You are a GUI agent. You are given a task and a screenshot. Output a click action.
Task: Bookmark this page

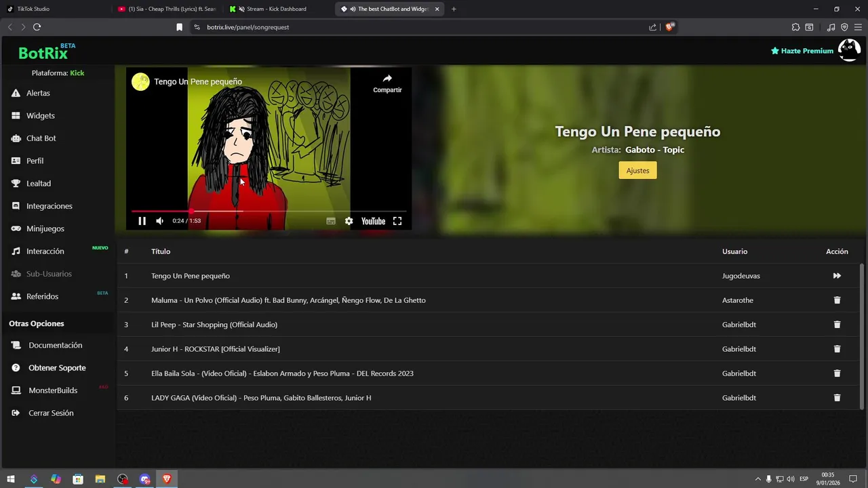pos(179,27)
